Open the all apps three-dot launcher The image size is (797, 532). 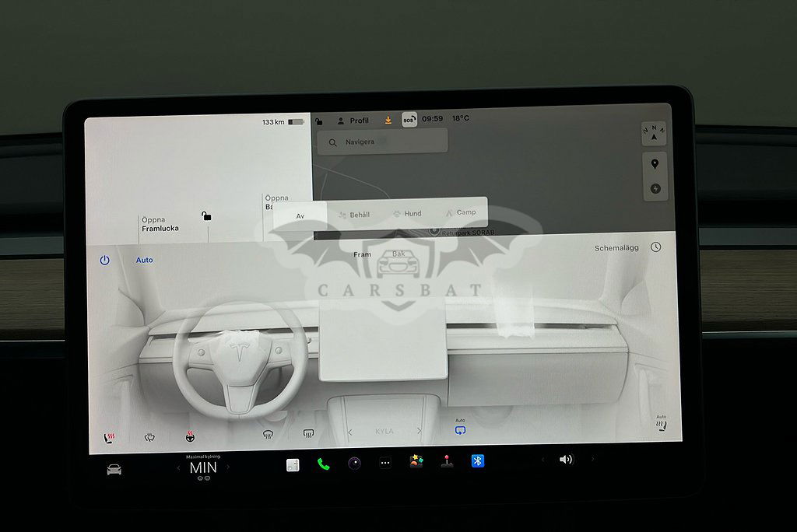[385, 464]
